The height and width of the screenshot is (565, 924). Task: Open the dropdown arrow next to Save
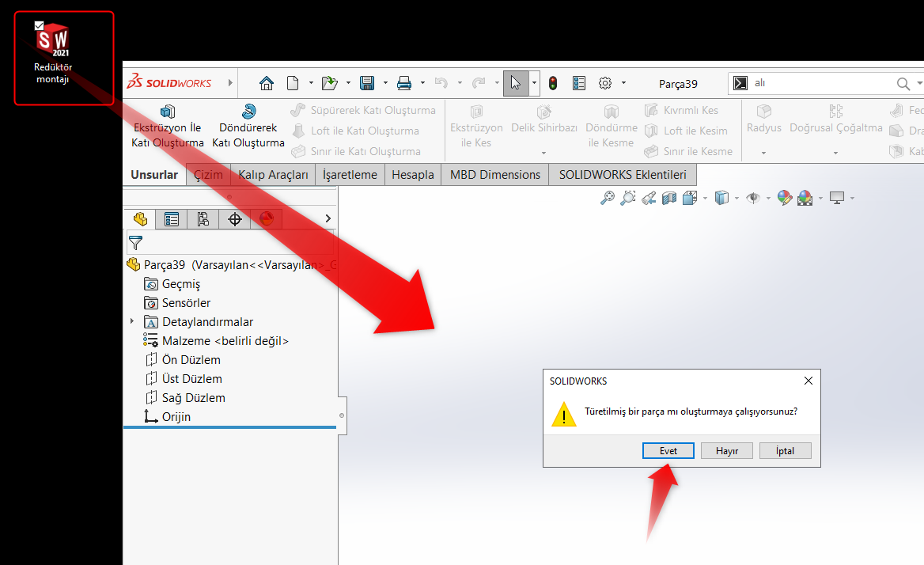tap(384, 83)
